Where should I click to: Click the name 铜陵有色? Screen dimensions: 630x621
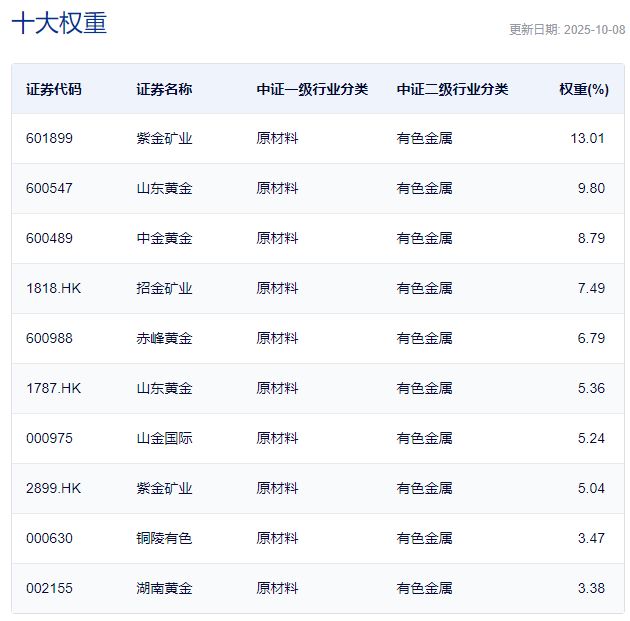(164, 538)
